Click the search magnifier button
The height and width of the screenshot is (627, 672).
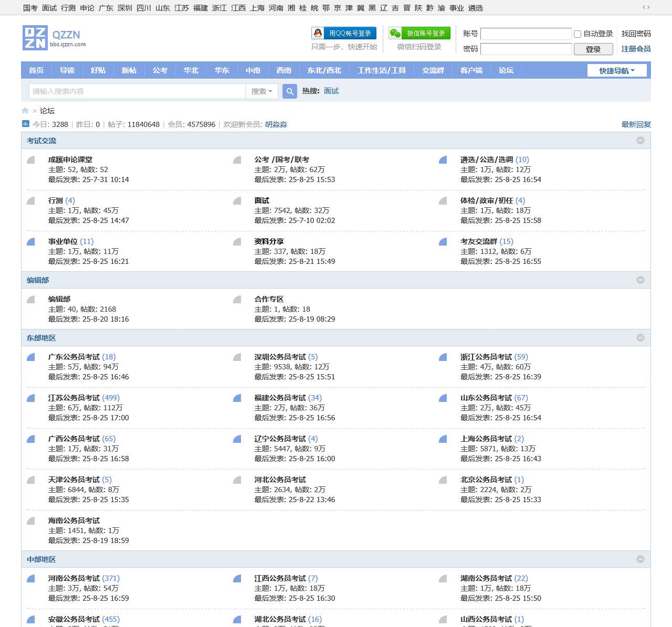tap(290, 91)
